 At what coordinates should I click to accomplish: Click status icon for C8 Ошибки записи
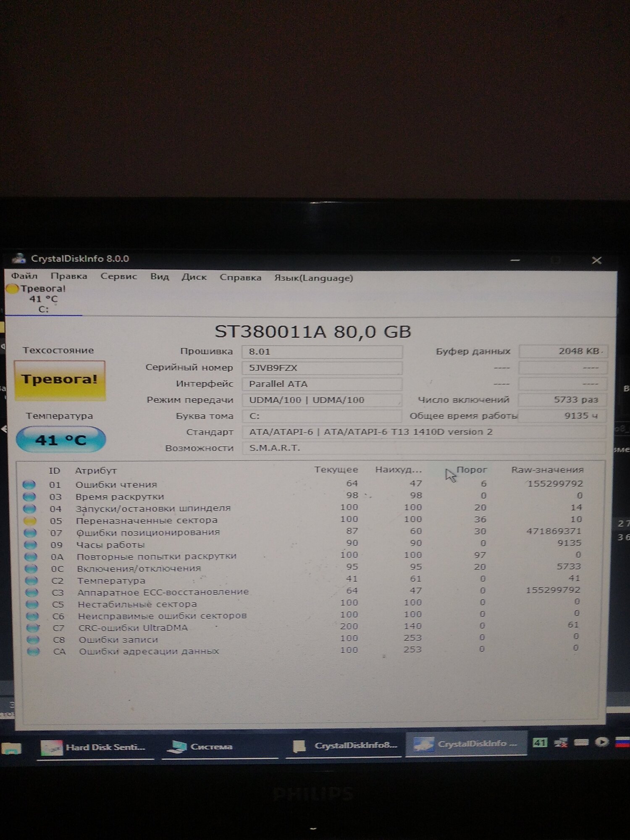33,640
